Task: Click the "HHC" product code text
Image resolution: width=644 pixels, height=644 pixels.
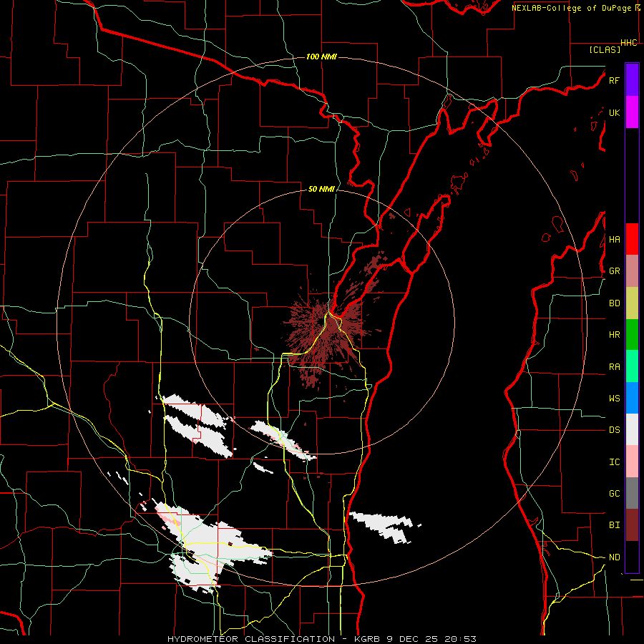Action: pos(628,43)
